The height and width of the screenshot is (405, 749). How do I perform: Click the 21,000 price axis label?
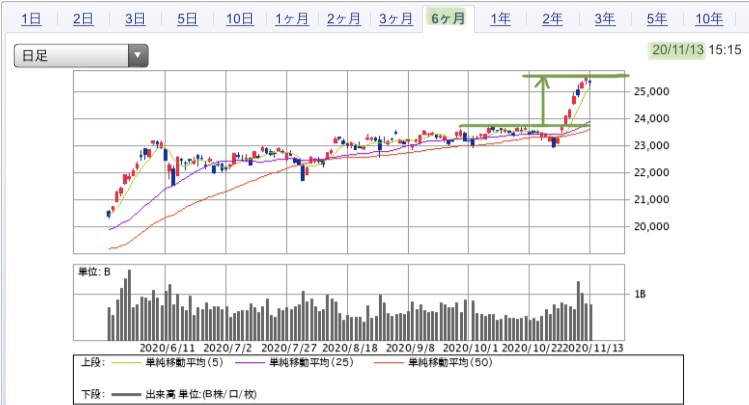(652, 200)
